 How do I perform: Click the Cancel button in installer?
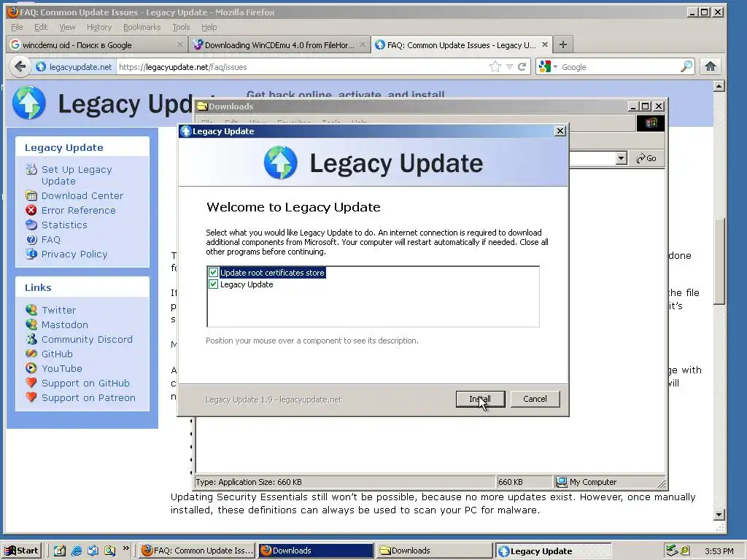pyautogui.click(x=535, y=399)
